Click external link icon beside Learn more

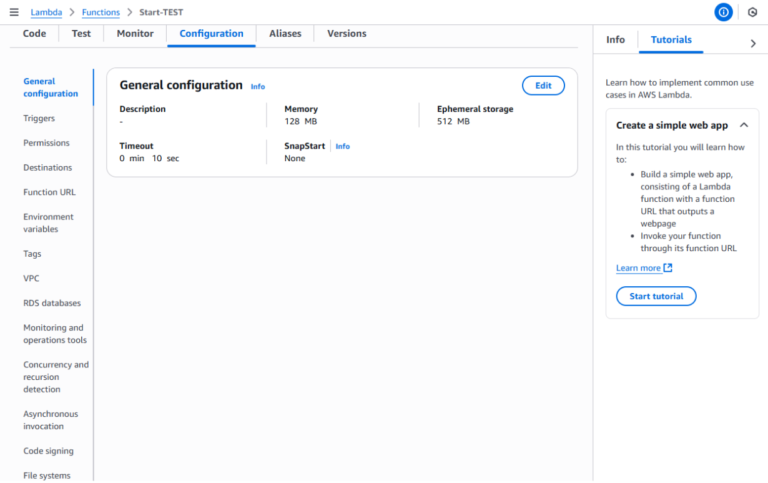[668, 268]
